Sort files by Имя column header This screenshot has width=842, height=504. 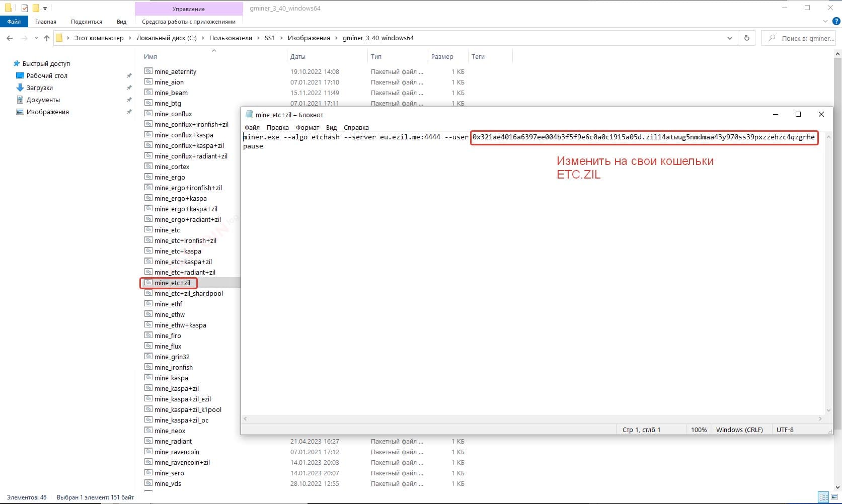(150, 56)
